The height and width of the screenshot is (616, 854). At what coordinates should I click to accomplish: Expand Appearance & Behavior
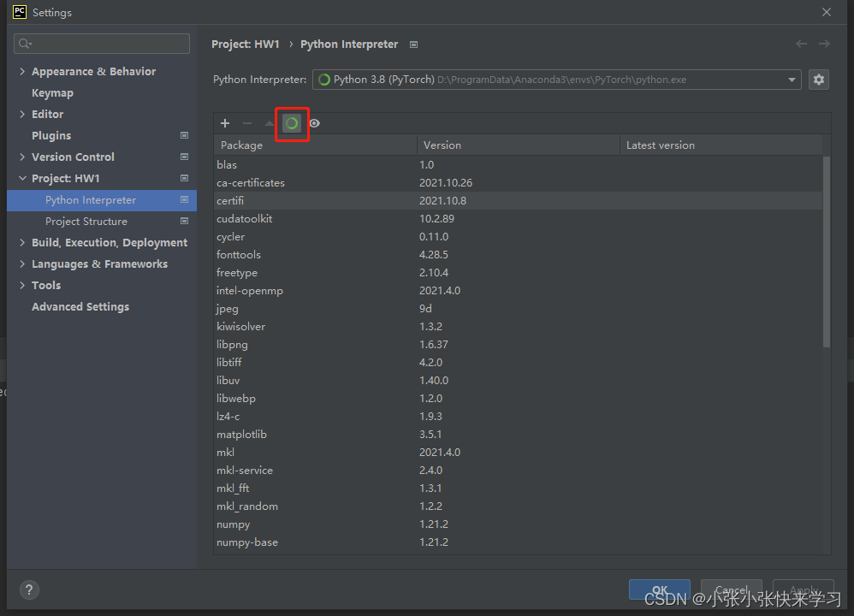coord(22,71)
